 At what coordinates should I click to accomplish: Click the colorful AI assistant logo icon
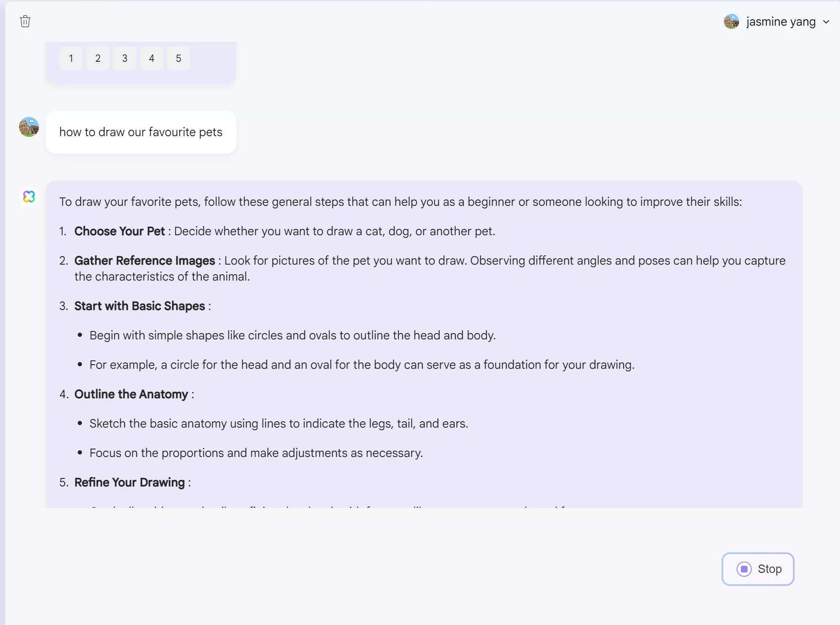pyautogui.click(x=29, y=196)
